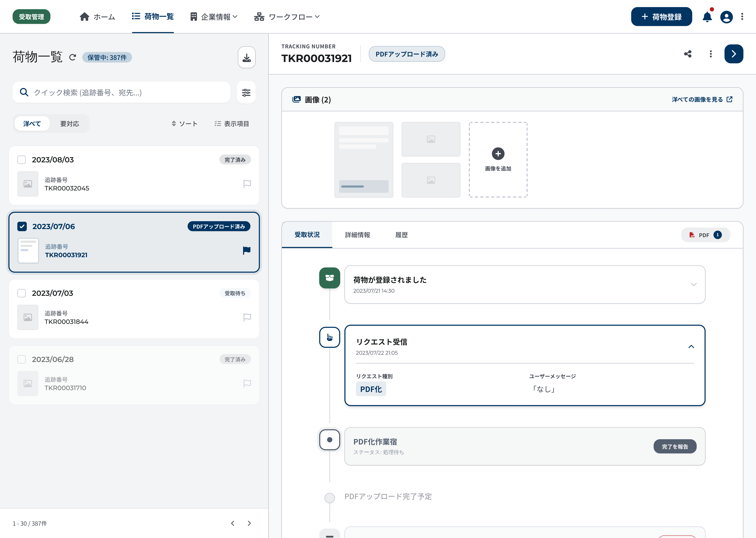Open thumbnail of parcel TKR00031844

tap(28, 317)
